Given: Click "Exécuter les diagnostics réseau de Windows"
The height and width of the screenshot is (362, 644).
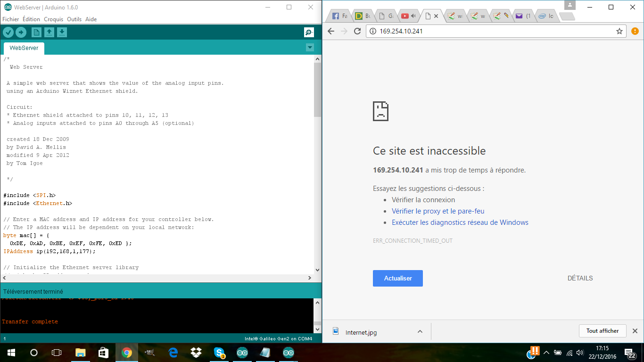Looking at the screenshot, I should tap(460, 222).
